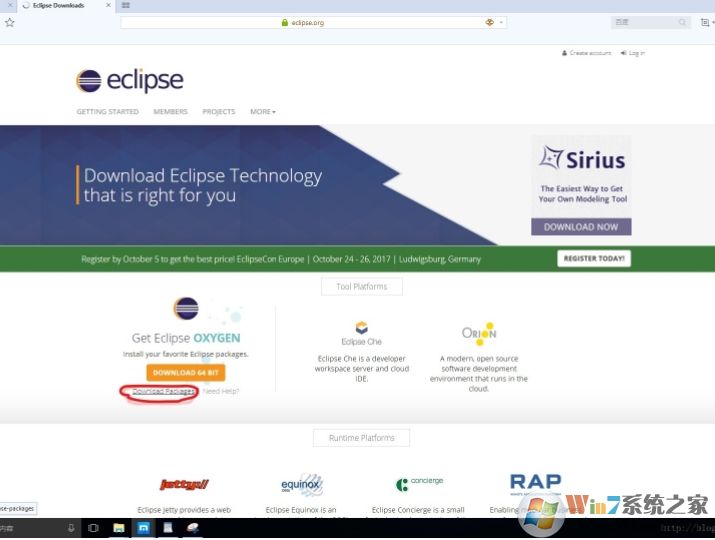The width and height of the screenshot is (715, 540).
Task: Click the microphone icon in taskbar search
Action: coord(71,528)
